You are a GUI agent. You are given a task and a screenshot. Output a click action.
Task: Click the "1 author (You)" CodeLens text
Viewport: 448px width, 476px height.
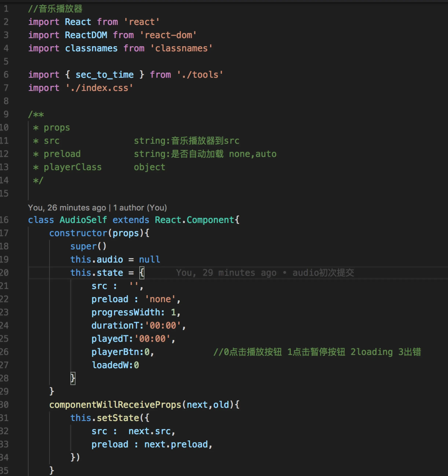[x=140, y=208]
